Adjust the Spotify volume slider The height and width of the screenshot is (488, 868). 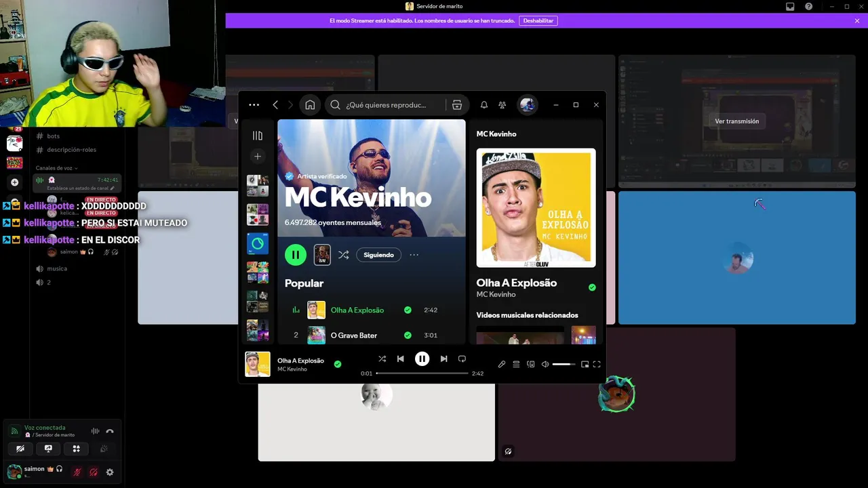click(564, 364)
